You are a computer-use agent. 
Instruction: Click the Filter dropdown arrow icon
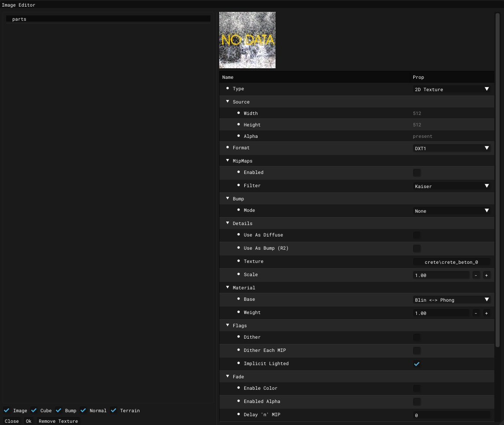[x=487, y=186]
